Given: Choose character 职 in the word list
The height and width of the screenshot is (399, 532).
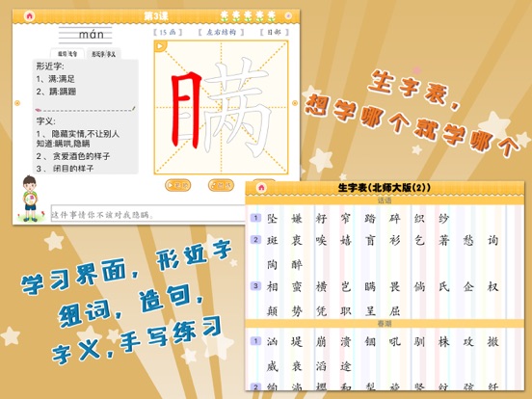Looking at the screenshot, I should point(345,310).
